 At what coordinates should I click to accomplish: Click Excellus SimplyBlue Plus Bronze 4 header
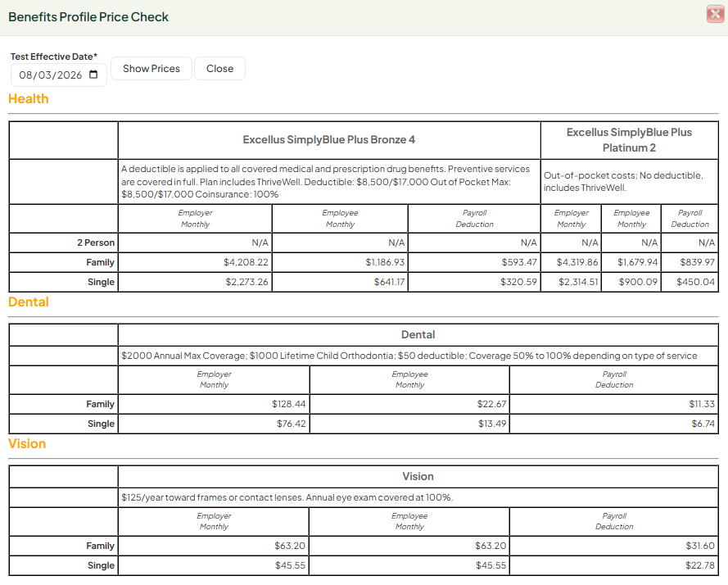pos(328,140)
